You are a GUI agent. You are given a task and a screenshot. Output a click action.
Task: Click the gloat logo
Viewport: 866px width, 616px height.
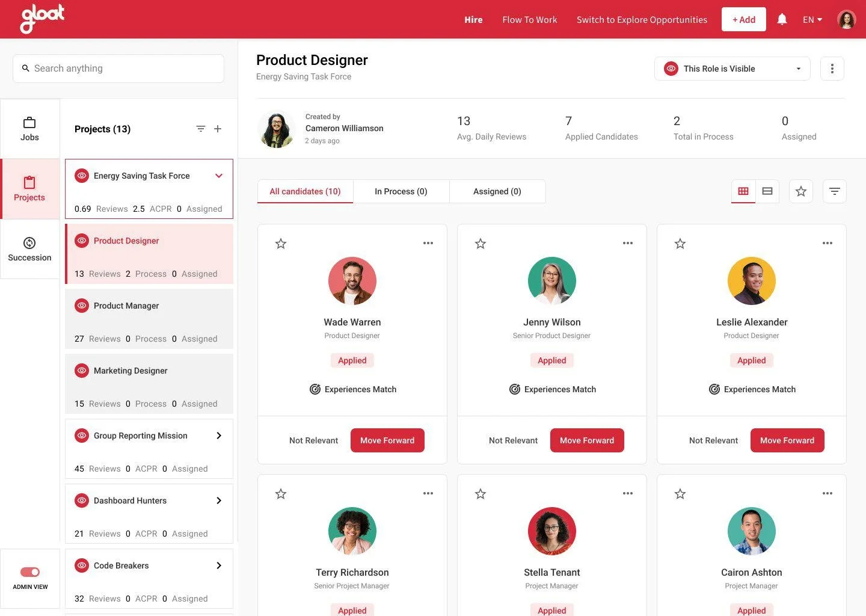(42, 19)
